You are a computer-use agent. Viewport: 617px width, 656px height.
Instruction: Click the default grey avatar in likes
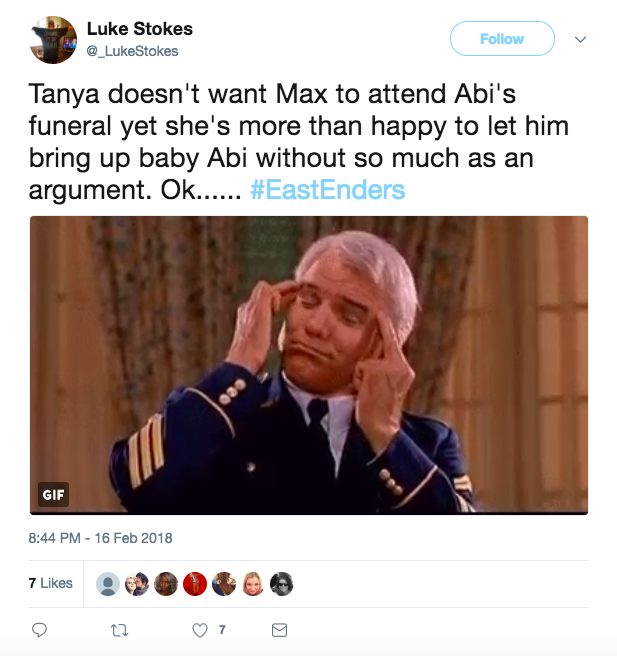coord(108,584)
